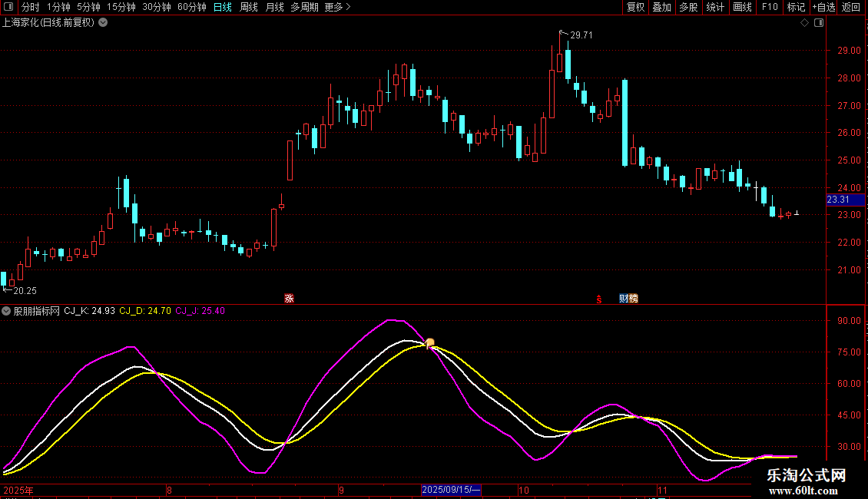Click the red $ marker on timeline
The image size is (868, 499).
coord(599,299)
